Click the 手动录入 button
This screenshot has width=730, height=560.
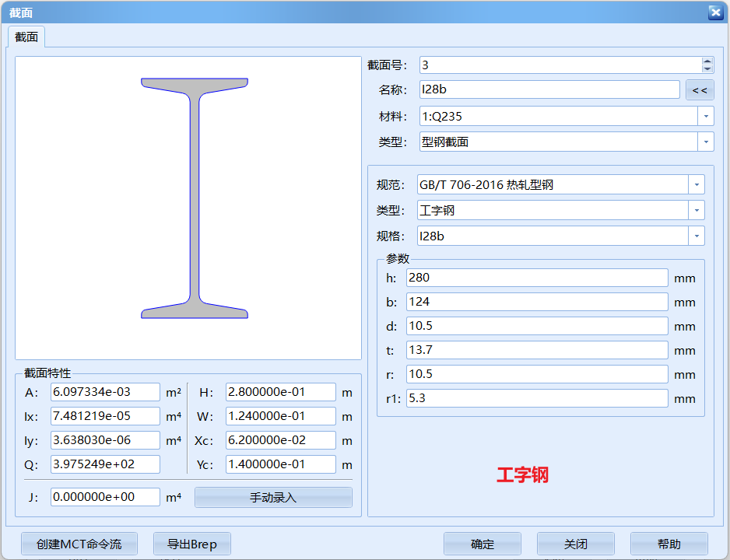tap(272, 496)
